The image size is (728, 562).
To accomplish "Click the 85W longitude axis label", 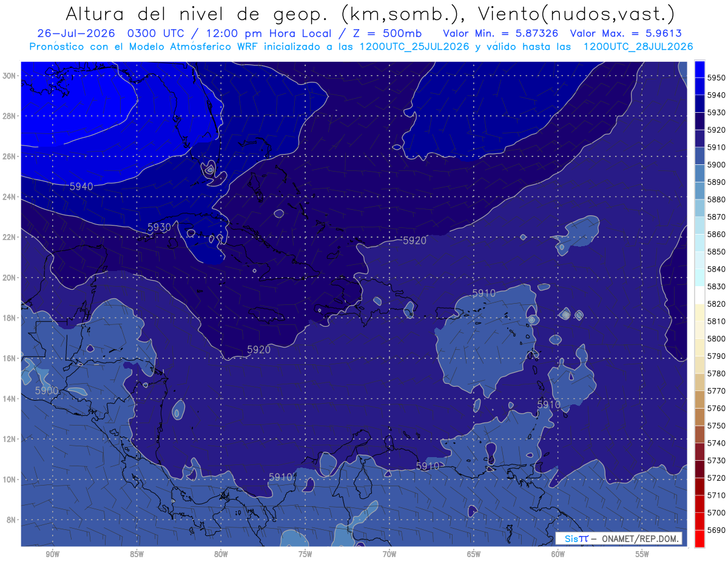I will (x=136, y=554).
